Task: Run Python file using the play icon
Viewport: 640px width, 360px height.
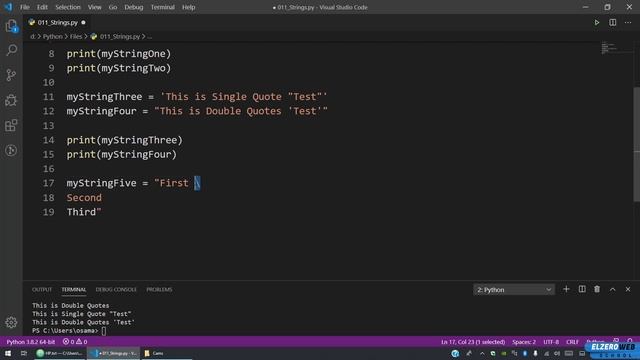Action: (596, 22)
